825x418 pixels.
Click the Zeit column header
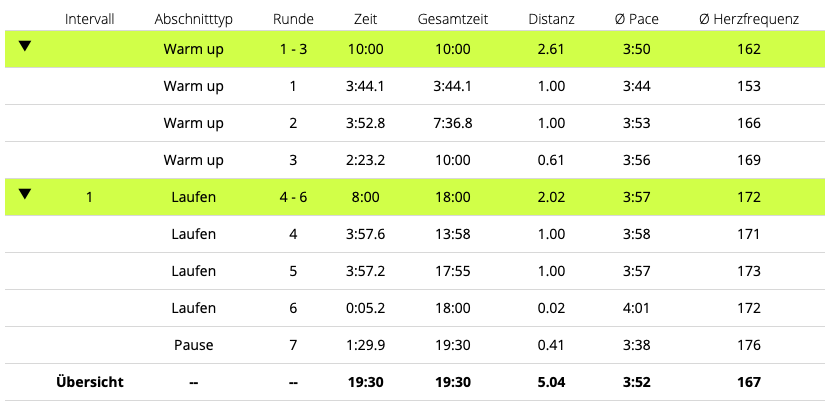tap(366, 19)
